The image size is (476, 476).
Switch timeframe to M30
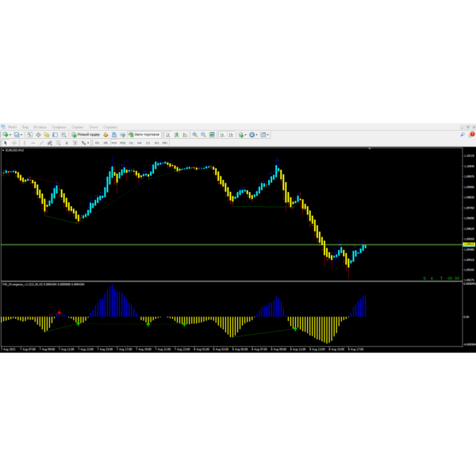[x=123, y=143]
